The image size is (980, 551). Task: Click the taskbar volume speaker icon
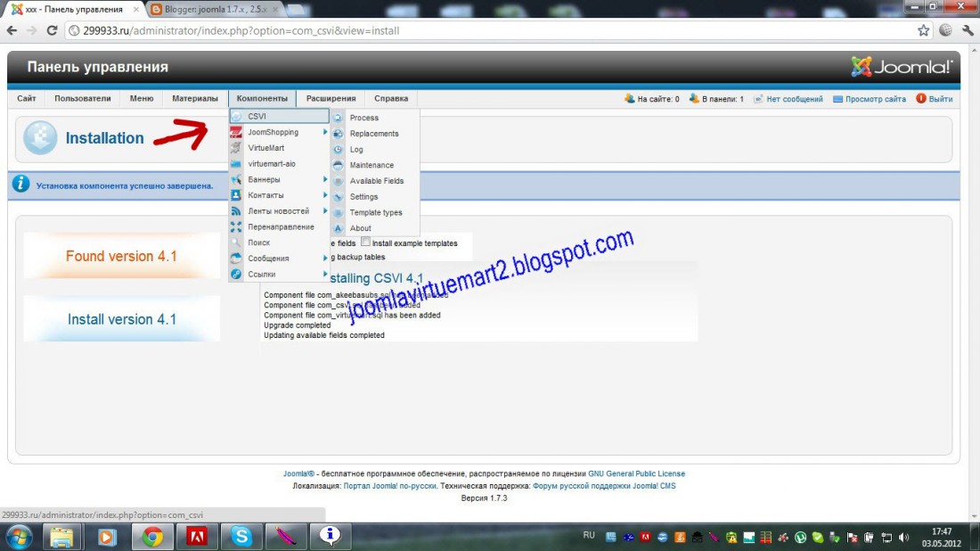tap(903, 538)
